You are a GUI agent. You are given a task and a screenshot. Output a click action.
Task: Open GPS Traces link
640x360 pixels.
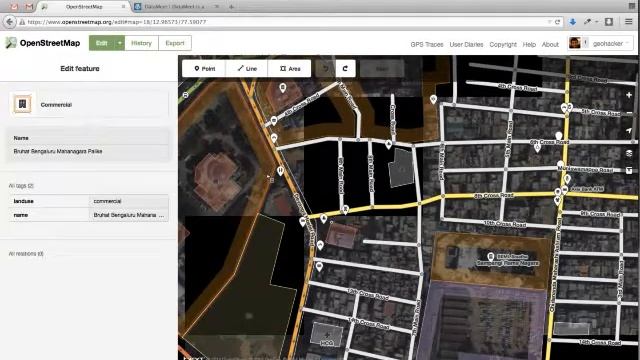[x=427, y=44]
